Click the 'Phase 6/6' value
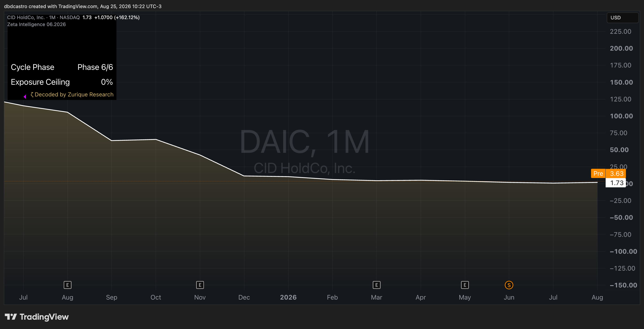The image size is (644, 329). pyautogui.click(x=95, y=67)
